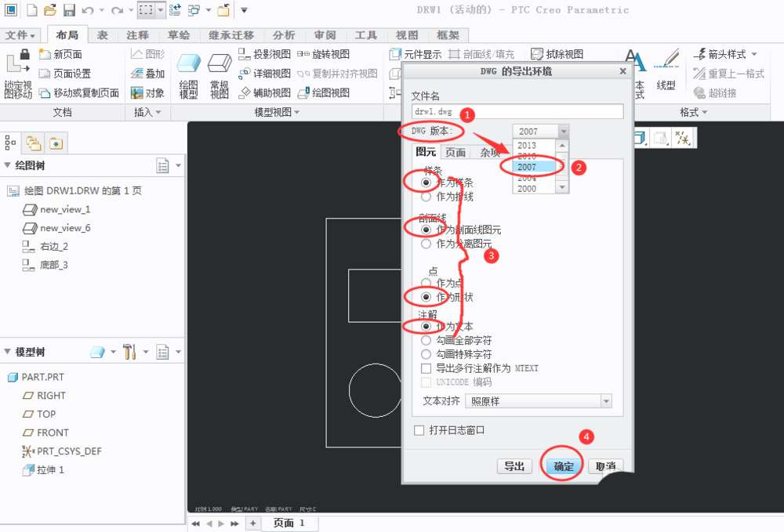Click the Overlay (叠加) tool
The height and width of the screenshot is (532, 784).
147,74
